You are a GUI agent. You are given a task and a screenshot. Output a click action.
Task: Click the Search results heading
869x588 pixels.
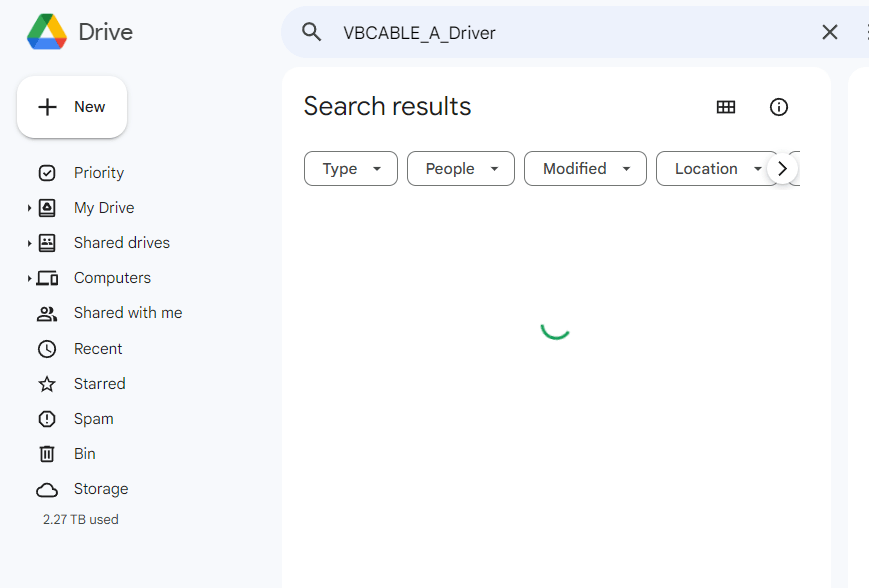pos(387,106)
